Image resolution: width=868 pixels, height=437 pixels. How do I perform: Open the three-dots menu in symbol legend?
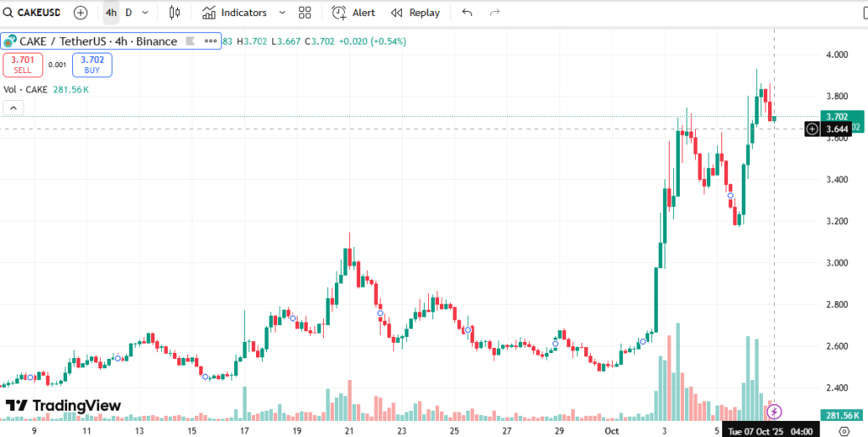[209, 42]
